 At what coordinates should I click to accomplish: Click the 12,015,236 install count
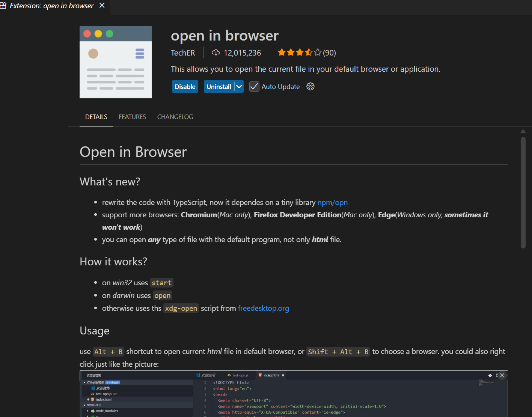point(242,53)
